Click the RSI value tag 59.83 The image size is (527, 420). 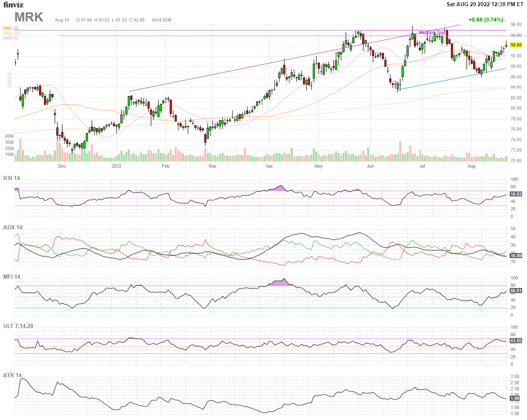click(x=516, y=194)
